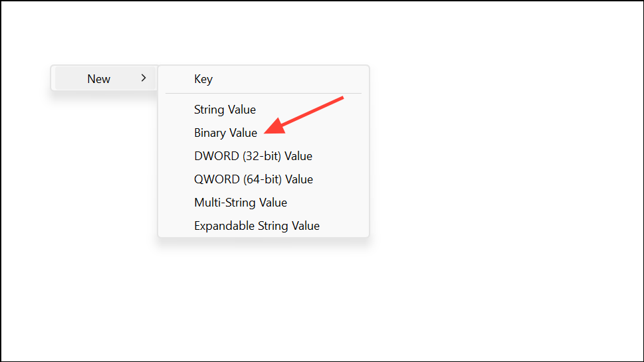Choose String Value in the submenu
The width and height of the screenshot is (644, 362).
[225, 110]
